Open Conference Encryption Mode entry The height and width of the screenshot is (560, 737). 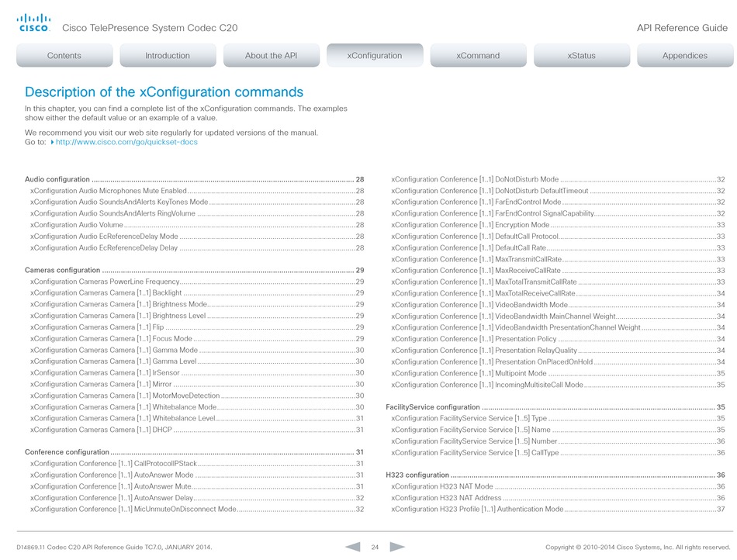tap(558, 225)
